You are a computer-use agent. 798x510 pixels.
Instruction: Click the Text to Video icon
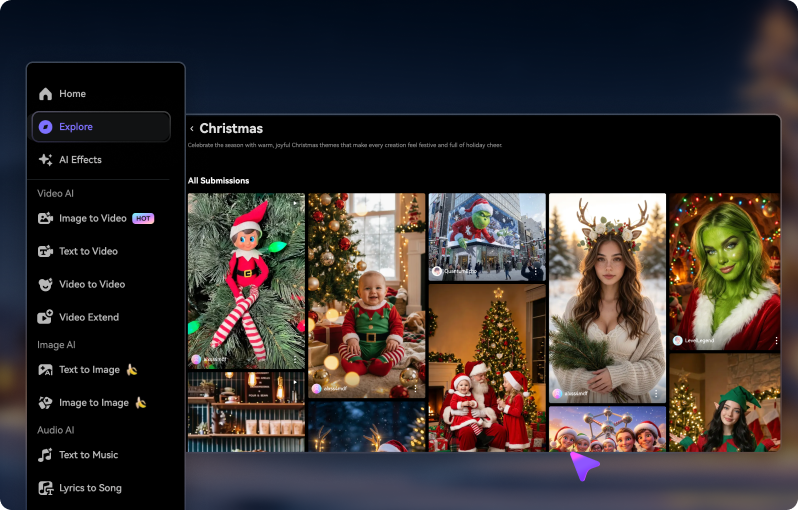coord(45,251)
